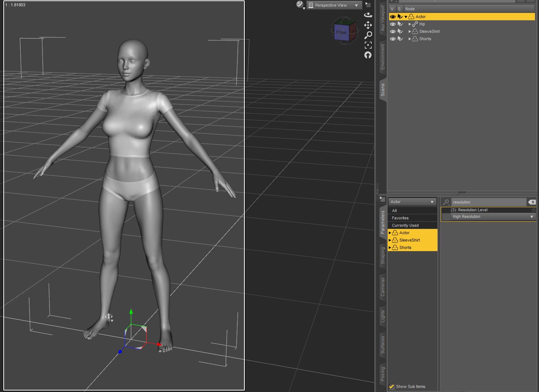The height and width of the screenshot is (392, 539).
Task: Open Parameters pane options menu icon
Action: (383, 200)
